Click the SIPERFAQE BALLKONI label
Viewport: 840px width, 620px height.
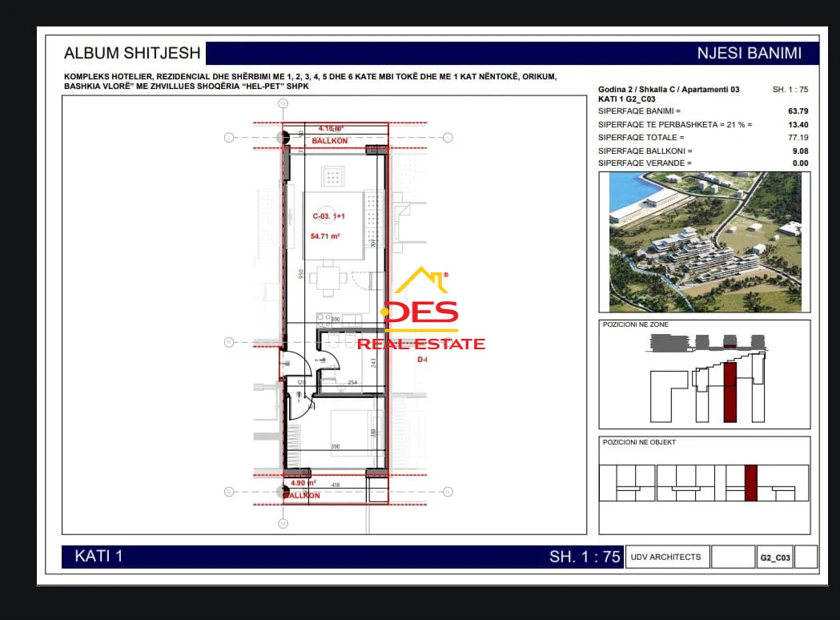point(645,151)
